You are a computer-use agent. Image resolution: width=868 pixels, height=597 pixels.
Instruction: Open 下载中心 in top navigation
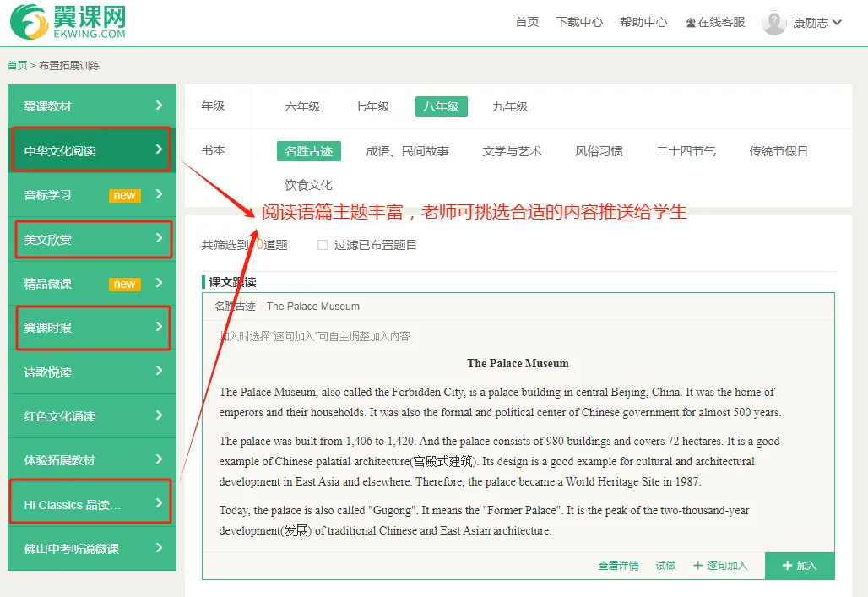pos(579,22)
